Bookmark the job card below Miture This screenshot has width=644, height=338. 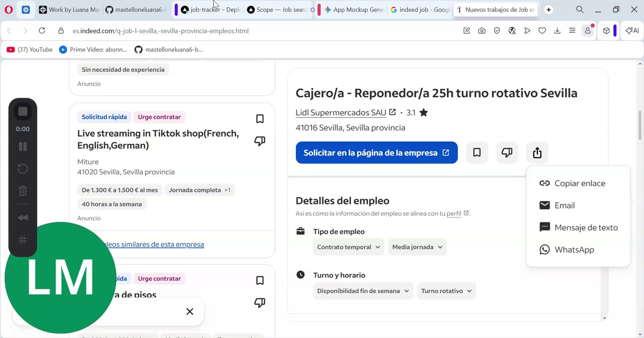point(260,281)
